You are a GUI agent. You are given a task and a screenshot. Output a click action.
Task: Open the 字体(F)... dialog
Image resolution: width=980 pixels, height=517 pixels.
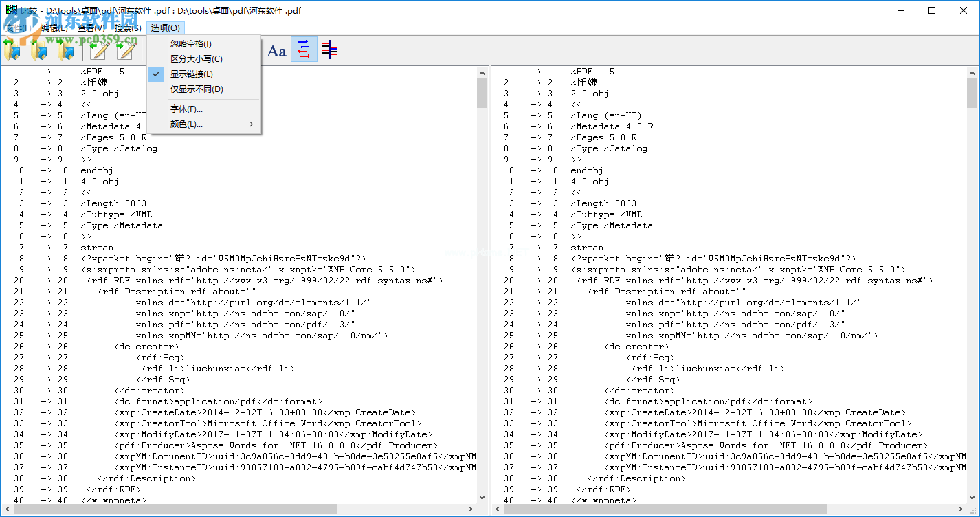(x=204, y=109)
